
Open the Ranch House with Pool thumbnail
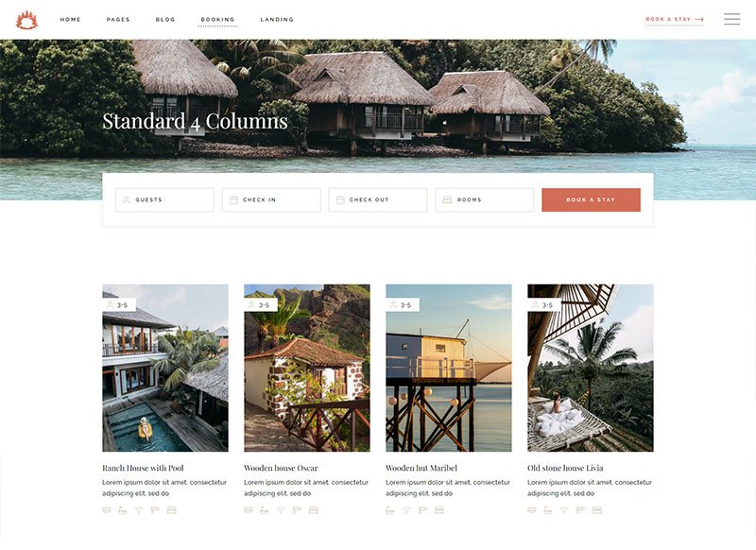pos(165,368)
